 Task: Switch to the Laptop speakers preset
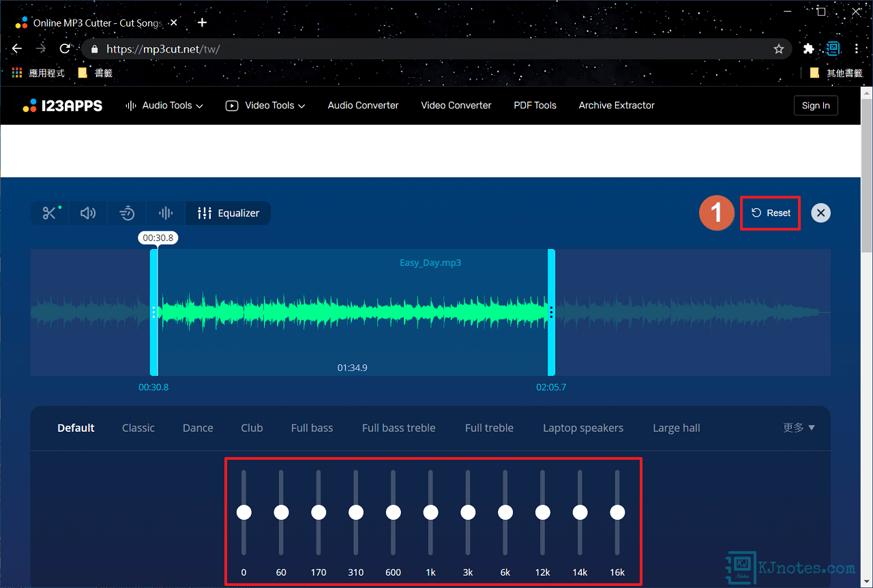[x=583, y=428]
